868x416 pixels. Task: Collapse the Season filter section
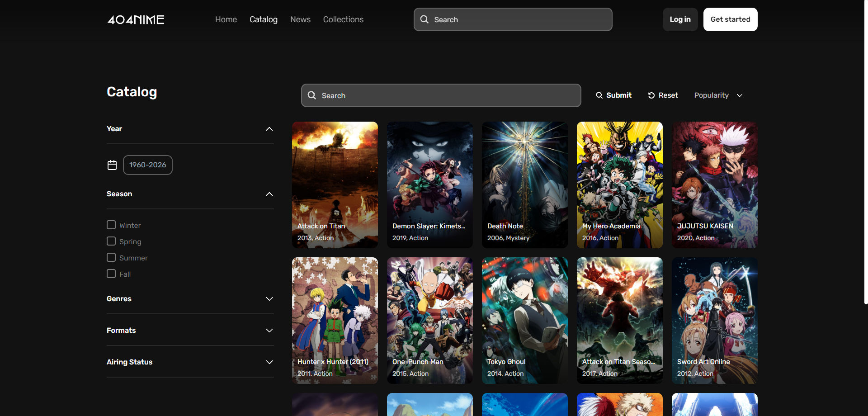coord(269,194)
